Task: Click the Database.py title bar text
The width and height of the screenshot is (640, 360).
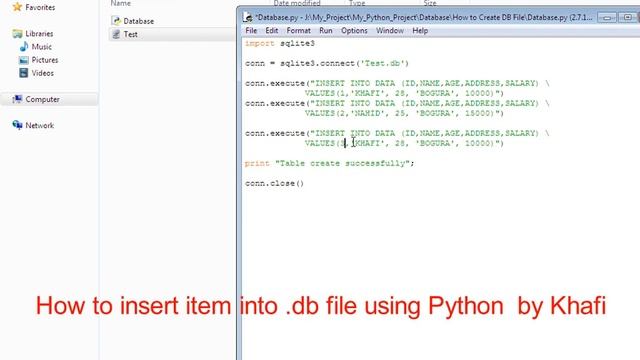Action: [424, 18]
